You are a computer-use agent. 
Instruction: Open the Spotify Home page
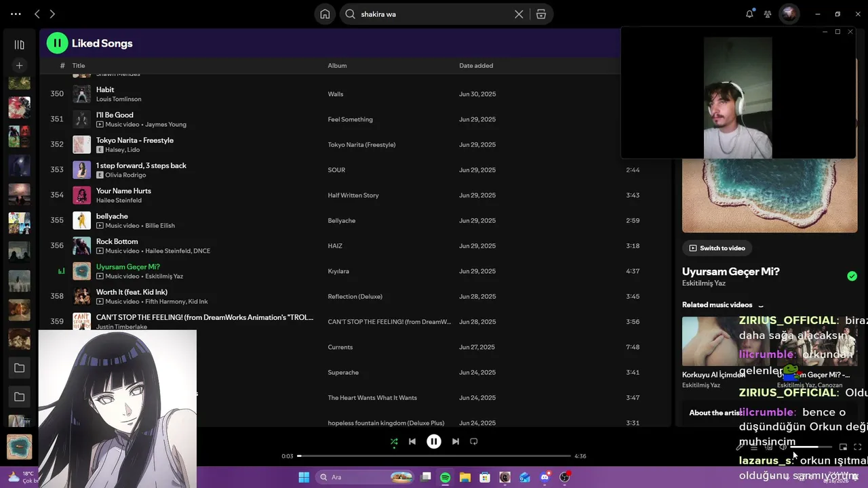(x=325, y=14)
